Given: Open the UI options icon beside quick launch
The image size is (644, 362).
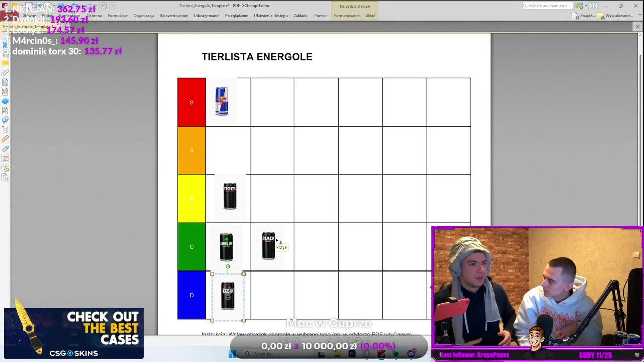Looking at the screenshot, I should [x=580, y=6].
